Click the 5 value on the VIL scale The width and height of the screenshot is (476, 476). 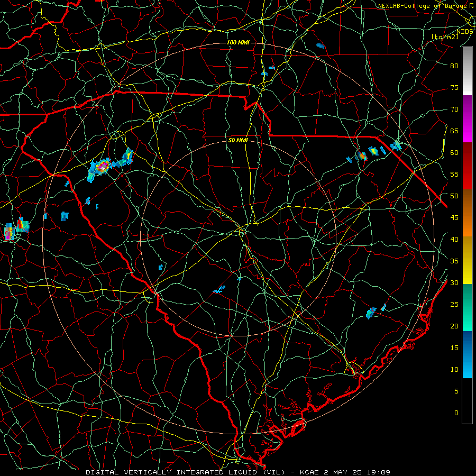coord(456,391)
